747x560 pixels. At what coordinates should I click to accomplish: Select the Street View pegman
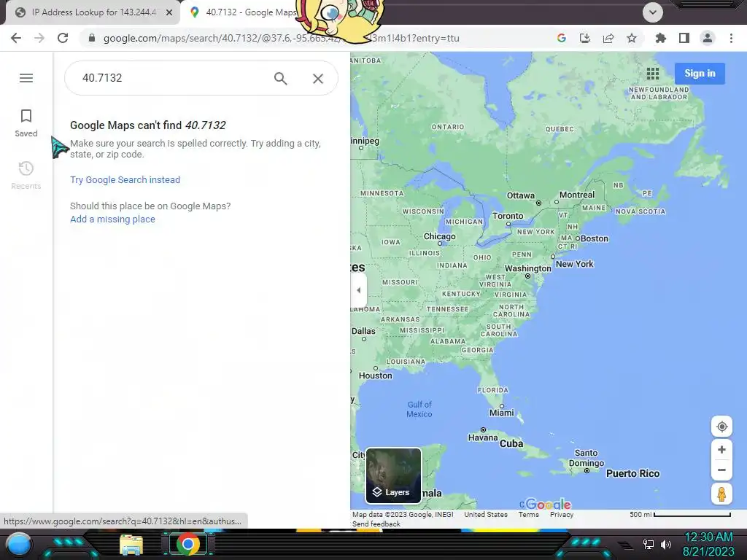pos(721,494)
